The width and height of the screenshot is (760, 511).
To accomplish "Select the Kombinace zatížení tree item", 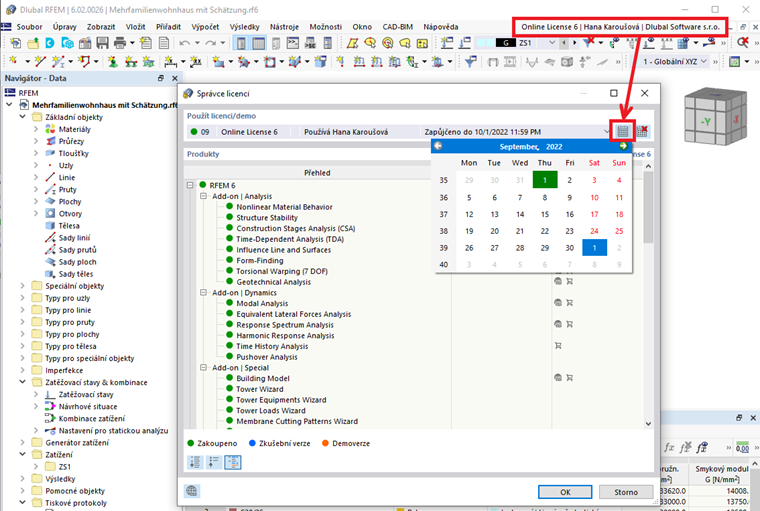I will click(92, 418).
